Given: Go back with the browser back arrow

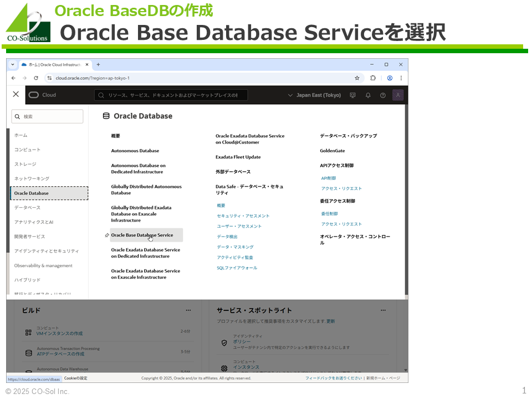Looking at the screenshot, I should point(13,78).
